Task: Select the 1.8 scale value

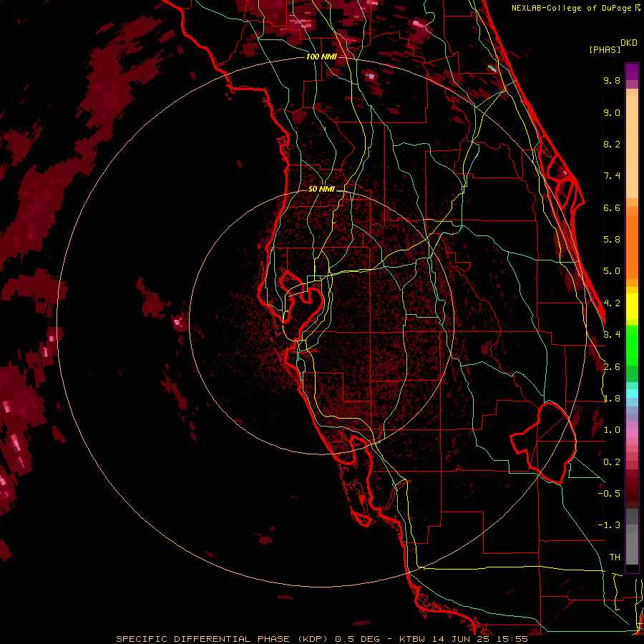Action: tap(612, 399)
